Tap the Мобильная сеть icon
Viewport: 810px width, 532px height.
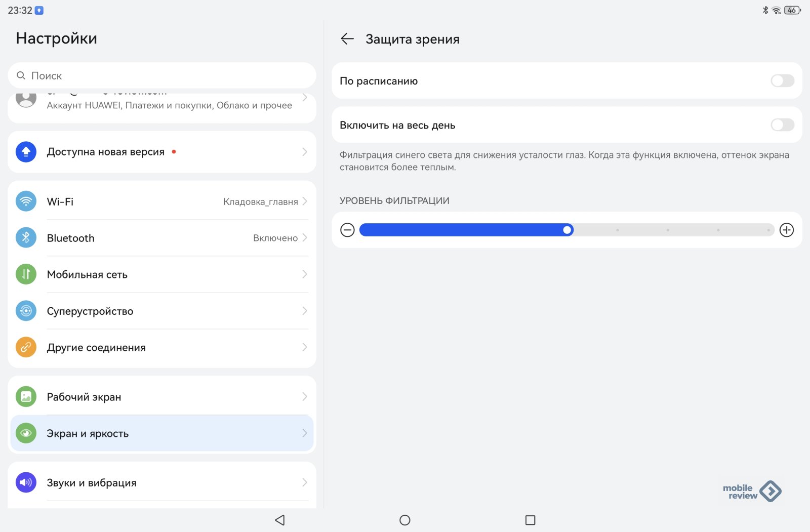click(x=26, y=274)
